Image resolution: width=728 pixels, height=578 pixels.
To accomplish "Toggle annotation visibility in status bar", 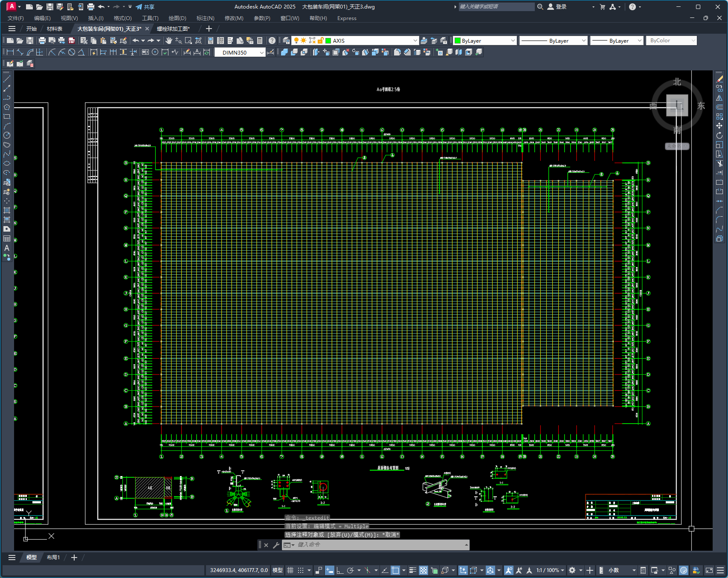I will [x=508, y=570].
